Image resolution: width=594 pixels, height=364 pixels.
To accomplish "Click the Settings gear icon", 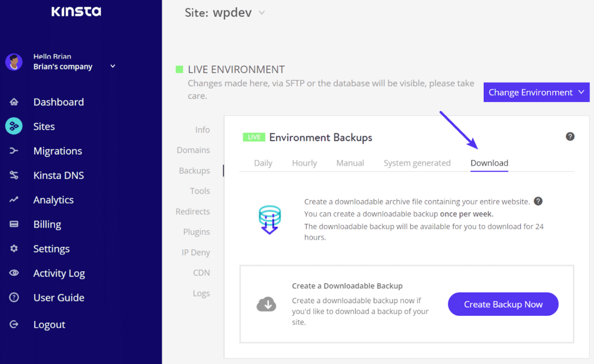I will pyautogui.click(x=14, y=249).
